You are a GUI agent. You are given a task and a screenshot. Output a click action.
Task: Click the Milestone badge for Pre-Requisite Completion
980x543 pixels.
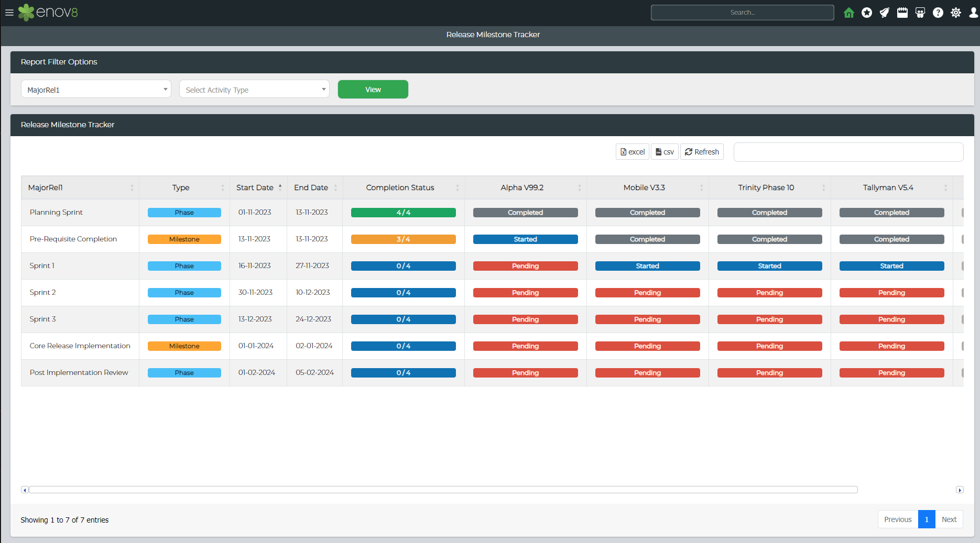coord(184,239)
